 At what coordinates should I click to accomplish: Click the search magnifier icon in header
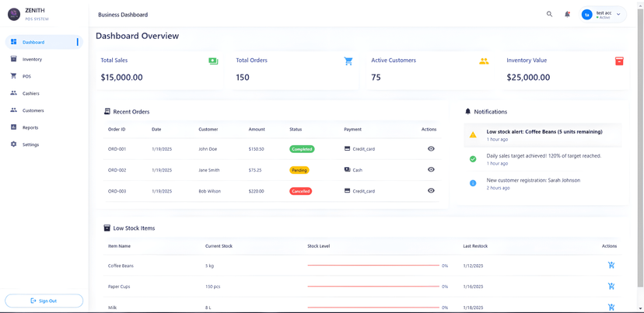pyautogui.click(x=549, y=14)
